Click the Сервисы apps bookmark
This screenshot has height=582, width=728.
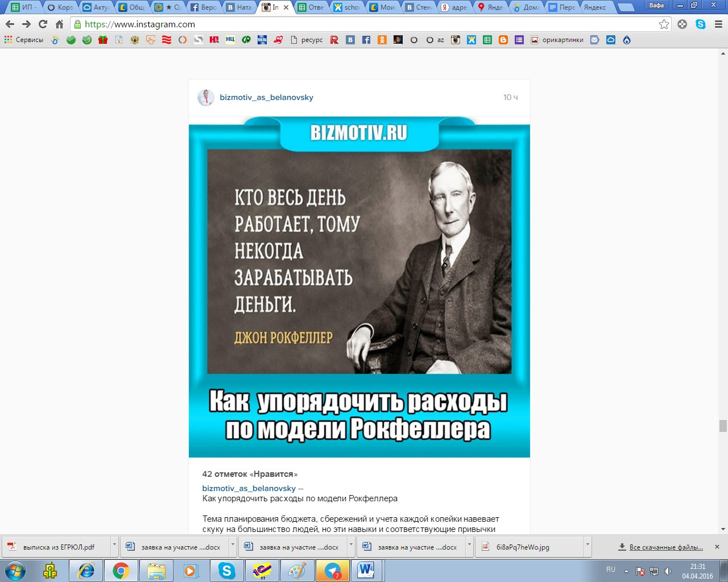[x=24, y=40]
